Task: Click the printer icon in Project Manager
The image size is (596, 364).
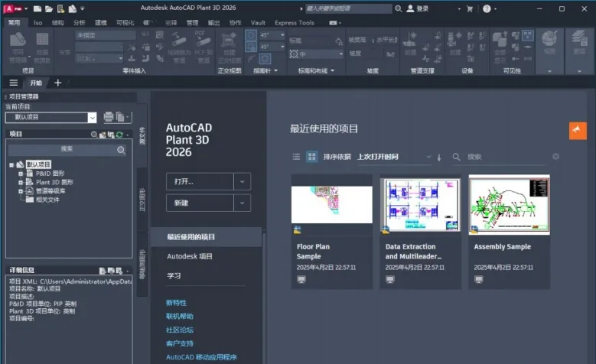Action: 109,117
